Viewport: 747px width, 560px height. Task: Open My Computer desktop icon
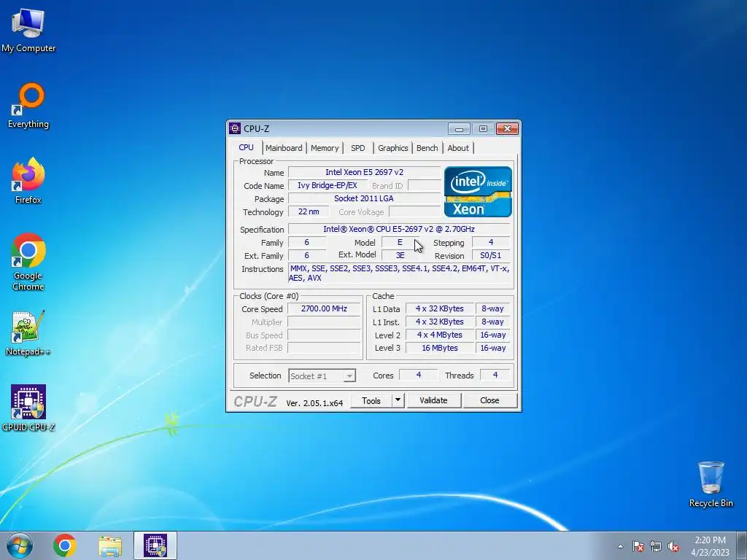[x=28, y=30]
